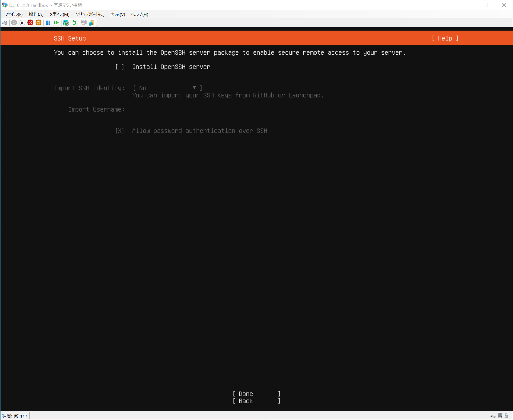Toggle Allow password authentication over SSH

click(120, 131)
